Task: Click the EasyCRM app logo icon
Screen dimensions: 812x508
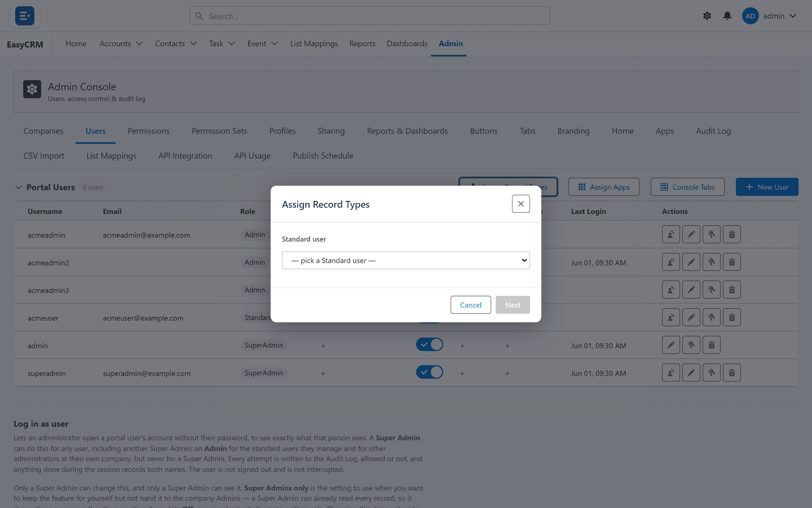Action: click(24, 16)
